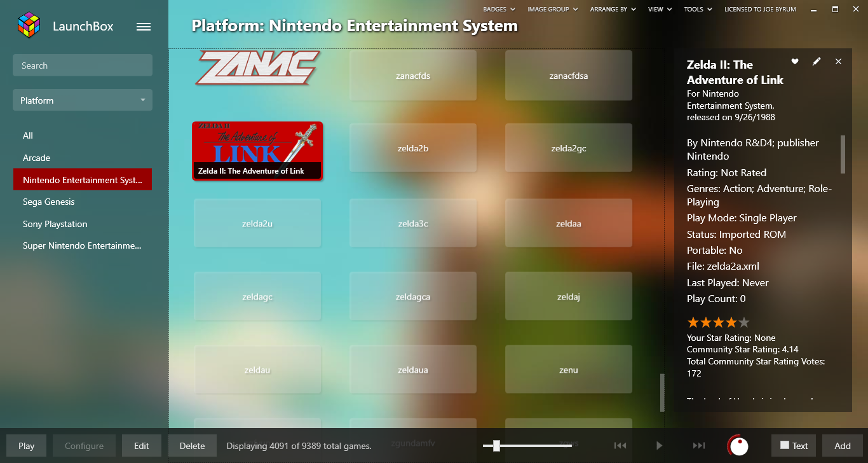868x463 pixels.
Task: Select the zanacfds game tile
Action: point(413,76)
